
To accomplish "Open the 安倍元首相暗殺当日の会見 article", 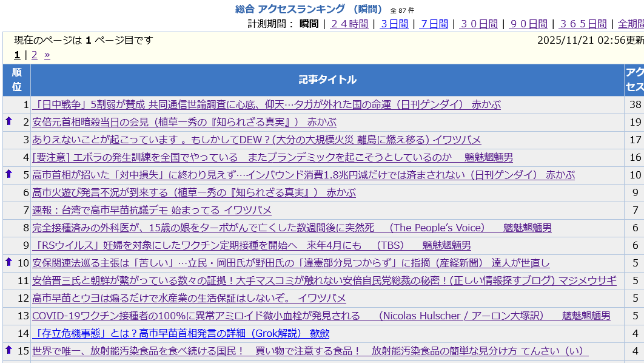I will 184,122.
